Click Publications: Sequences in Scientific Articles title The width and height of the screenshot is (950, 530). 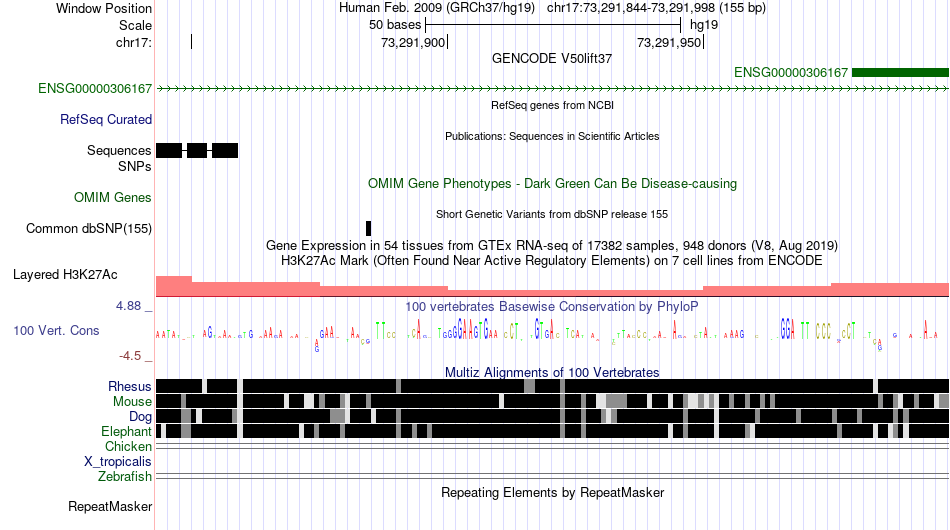(x=552, y=136)
